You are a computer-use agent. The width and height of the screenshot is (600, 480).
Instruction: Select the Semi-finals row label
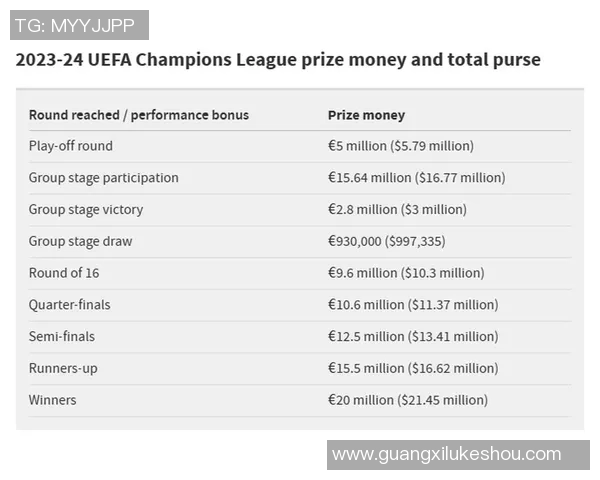pos(62,337)
